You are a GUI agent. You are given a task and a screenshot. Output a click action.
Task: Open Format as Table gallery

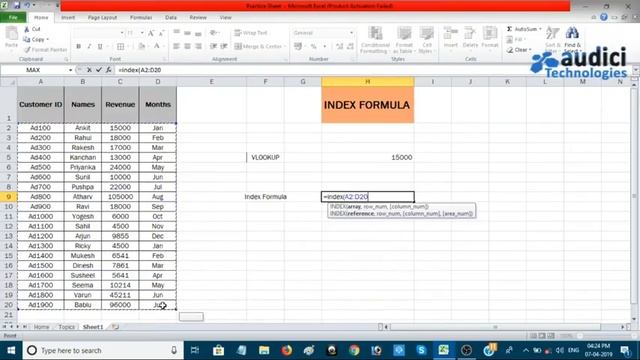[x=404, y=40]
